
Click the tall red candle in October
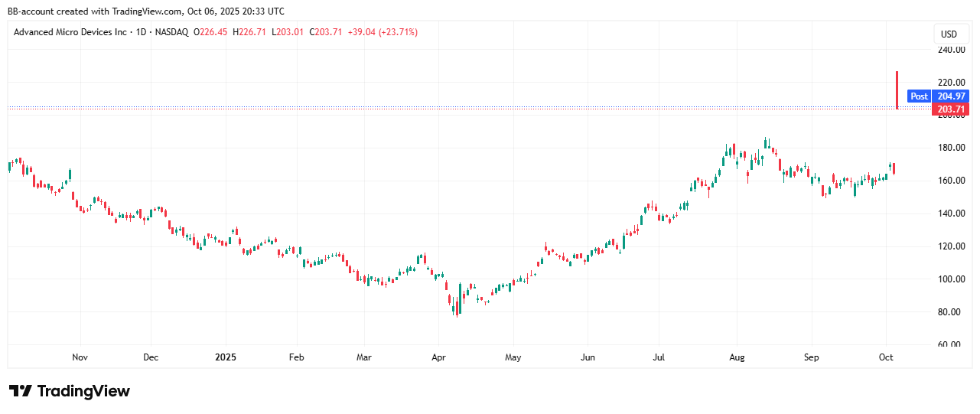tap(897, 90)
